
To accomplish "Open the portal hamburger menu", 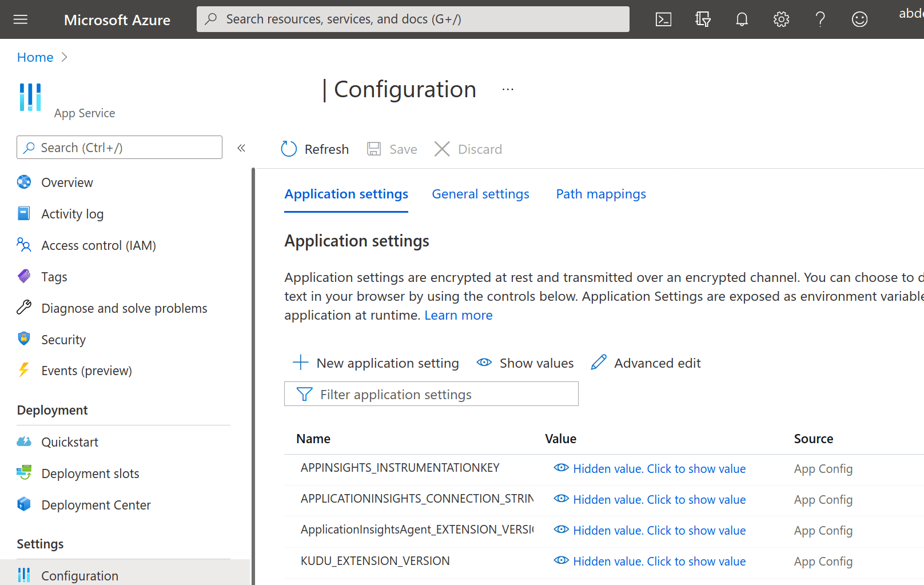I will 20,19.
